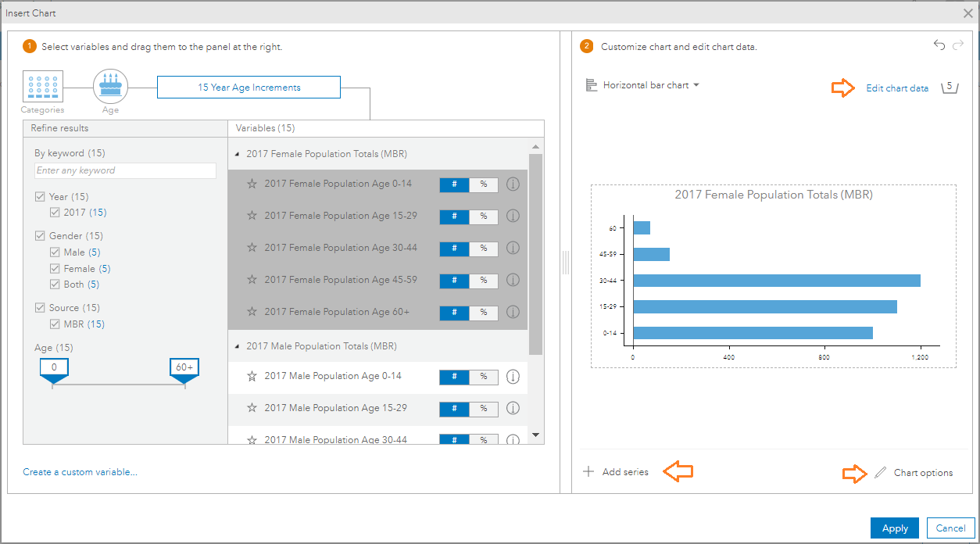Click the Age birthday cake icon
This screenshot has width=980, height=544.
[x=110, y=86]
